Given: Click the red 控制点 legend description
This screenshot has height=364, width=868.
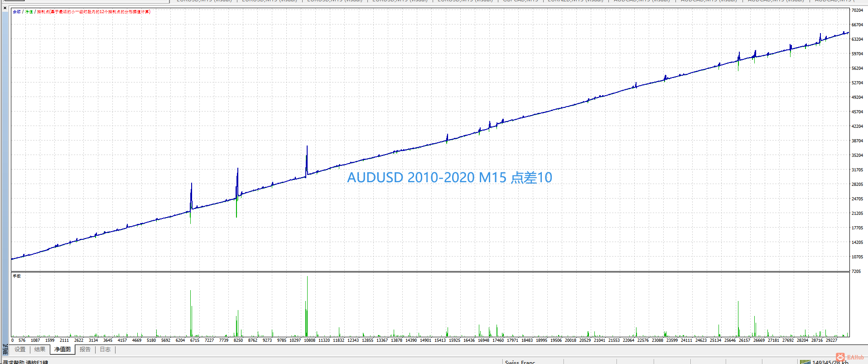Looking at the screenshot, I should pyautogui.click(x=94, y=12).
